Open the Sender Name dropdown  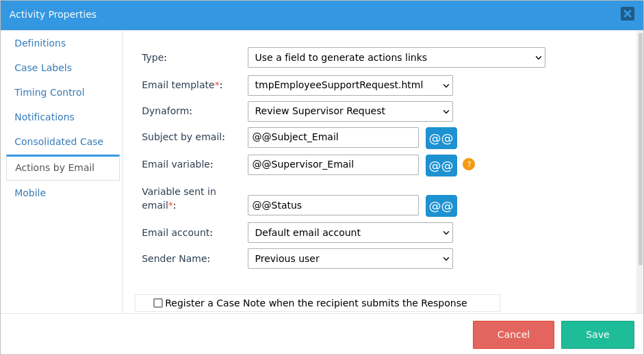tap(350, 259)
